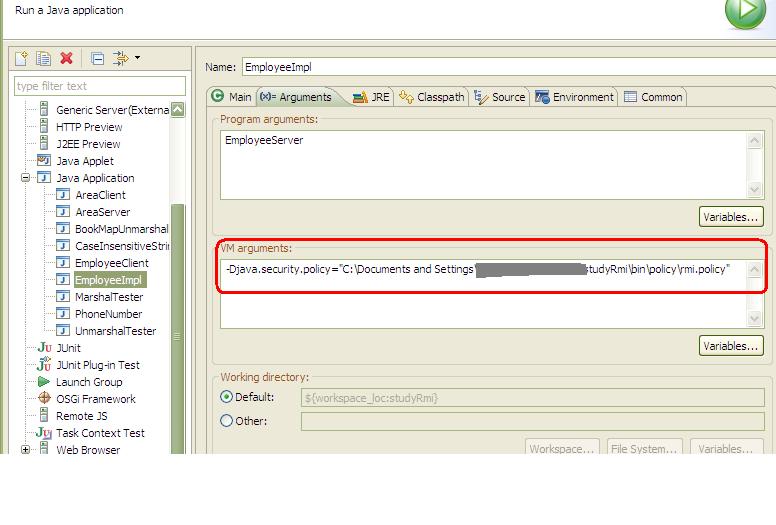Switch to the Arguments tab
This screenshot has width=776, height=525.
pos(296,97)
